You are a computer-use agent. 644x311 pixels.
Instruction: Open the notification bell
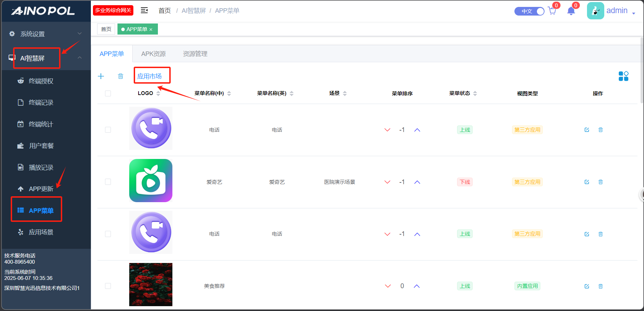pyautogui.click(x=571, y=11)
